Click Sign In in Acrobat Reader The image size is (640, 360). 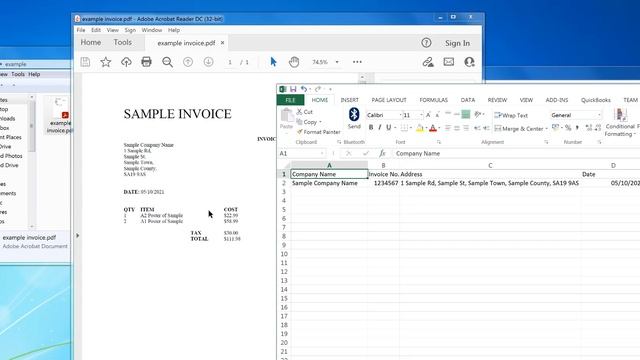tap(457, 43)
